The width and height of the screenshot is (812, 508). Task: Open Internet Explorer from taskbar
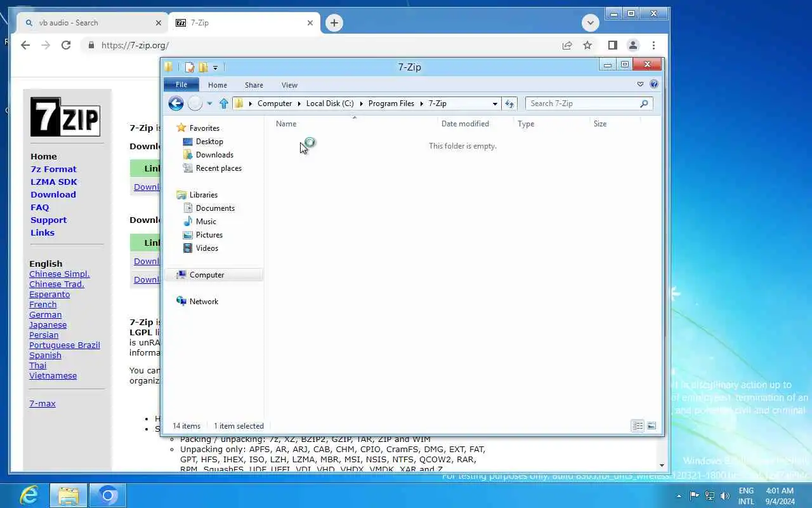29,495
